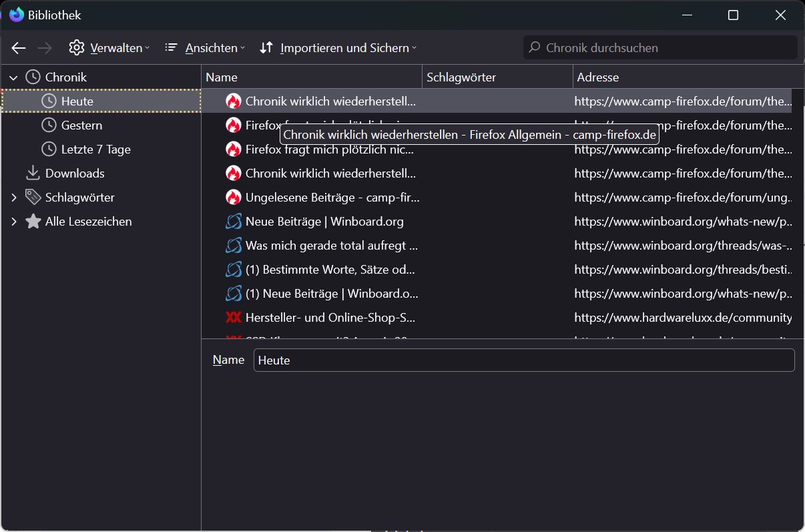Select Gestern in the history sidebar
This screenshot has height=532, width=805.
(81, 125)
